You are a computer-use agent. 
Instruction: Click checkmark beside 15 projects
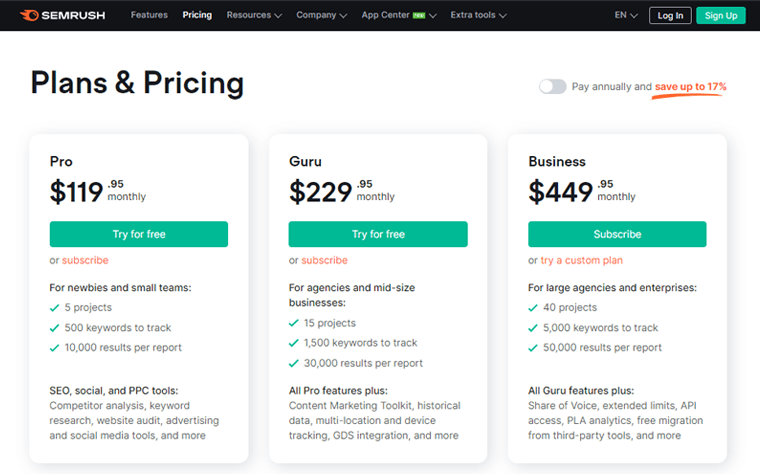pos(294,323)
